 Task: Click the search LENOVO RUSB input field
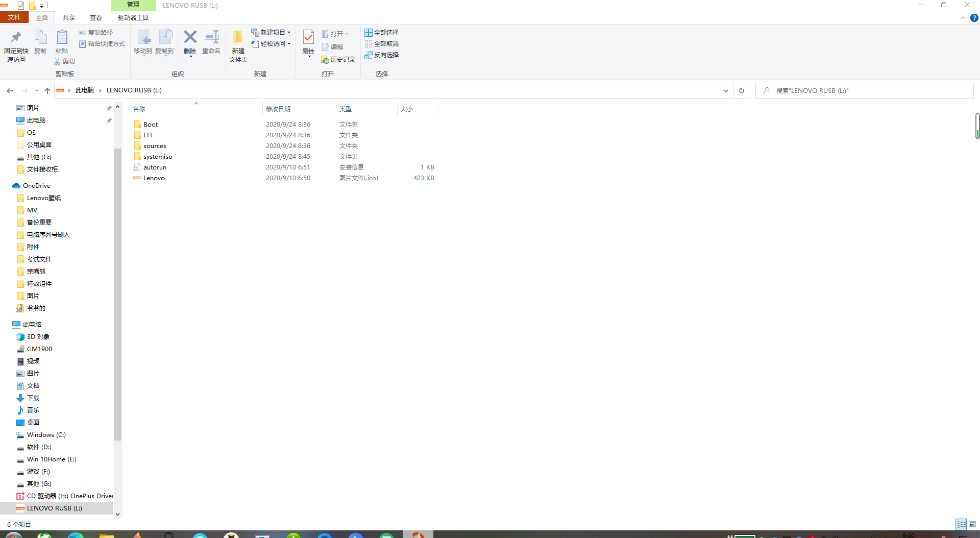865,90
